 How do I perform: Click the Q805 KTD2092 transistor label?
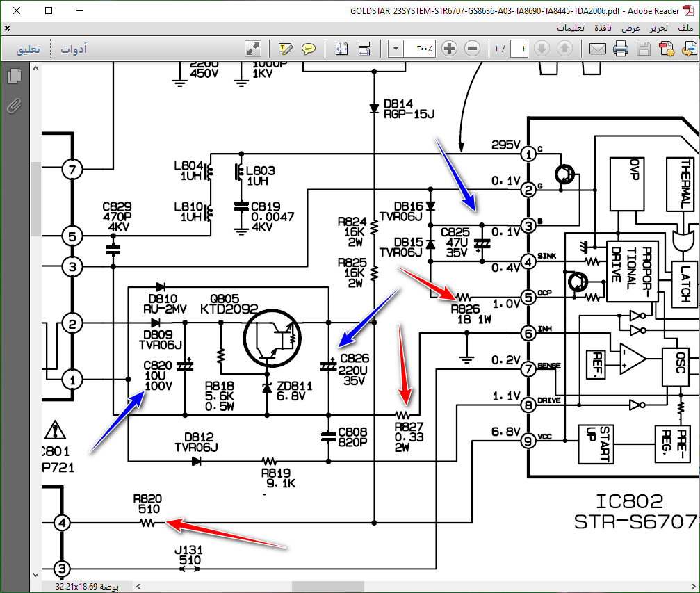[x=229, y=304]
